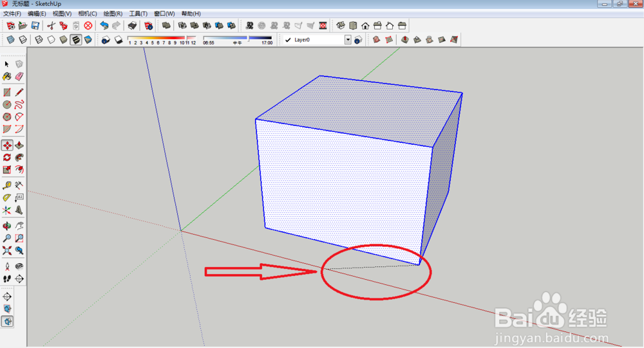Image resolution: width=644 pixels, height=348 pixels.
Task: Select the Position Camera tool
Action: tap(6, 266)
